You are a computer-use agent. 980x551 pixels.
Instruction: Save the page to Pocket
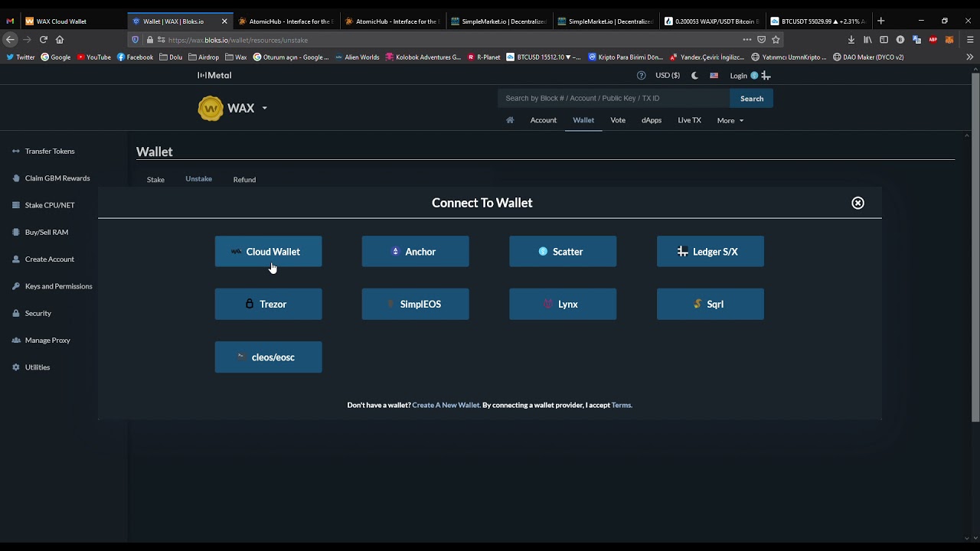pyautogui.click(x=761, y=39)
